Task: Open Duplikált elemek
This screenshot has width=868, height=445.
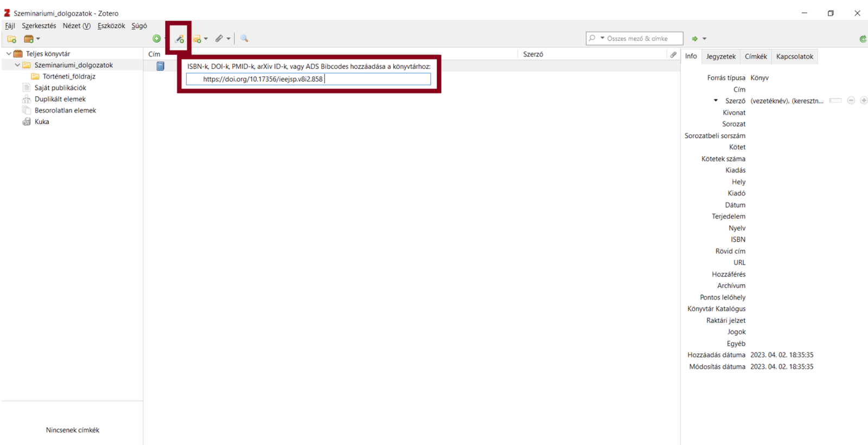Action: [x=60, y=99]
